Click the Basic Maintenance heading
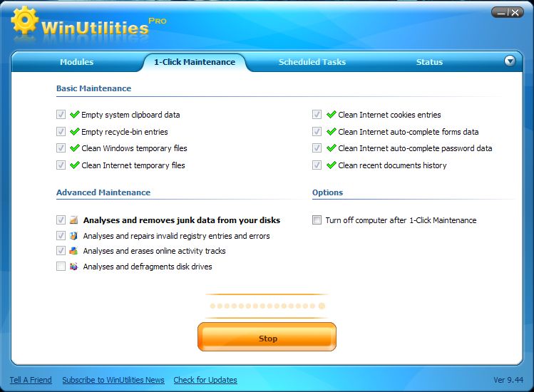The image size is (534, 392). (x=93, y=88)
